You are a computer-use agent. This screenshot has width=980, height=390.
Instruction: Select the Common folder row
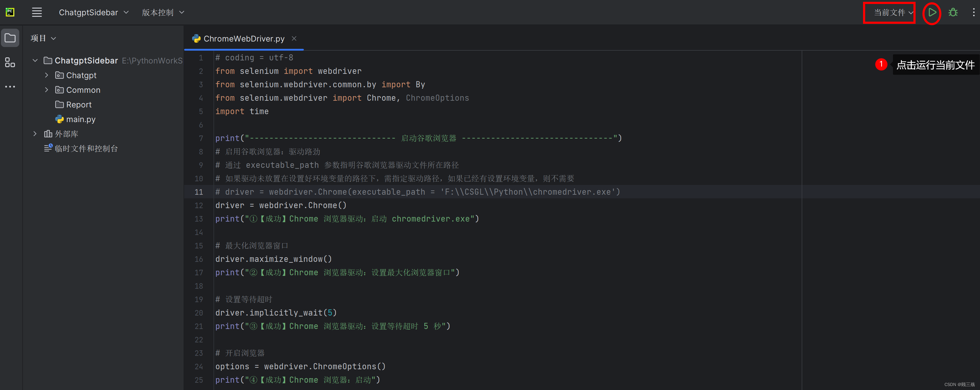coord(78,90)
